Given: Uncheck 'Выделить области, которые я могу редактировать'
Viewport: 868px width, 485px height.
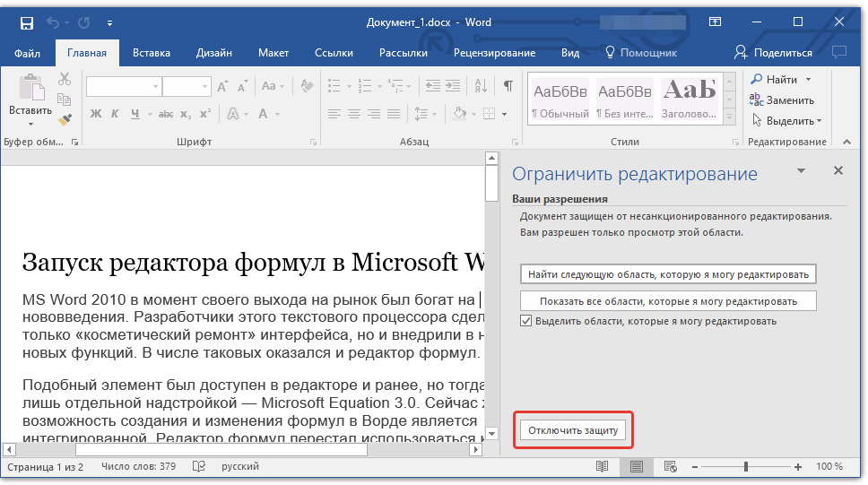Looking at the screenshot, I should (x=526, y=321).
